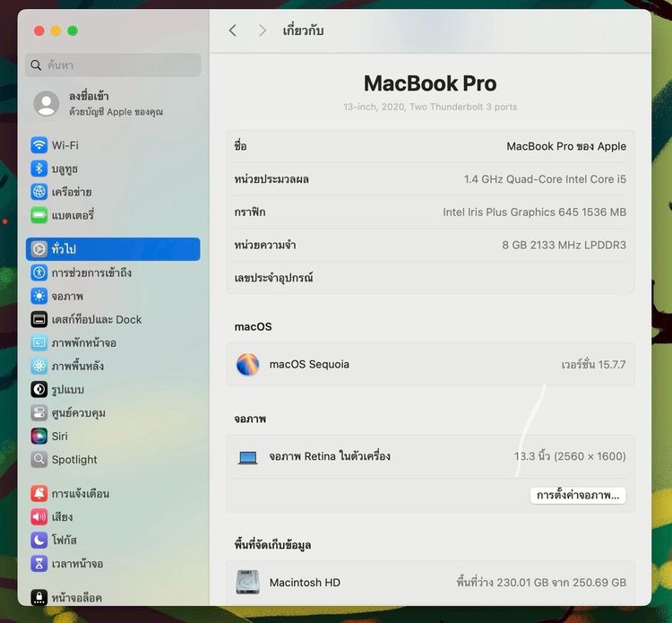The height and width of the screenshot is (623, 672).
Task: Click the กราฟิก graphics label
Action: pos(249,212)
